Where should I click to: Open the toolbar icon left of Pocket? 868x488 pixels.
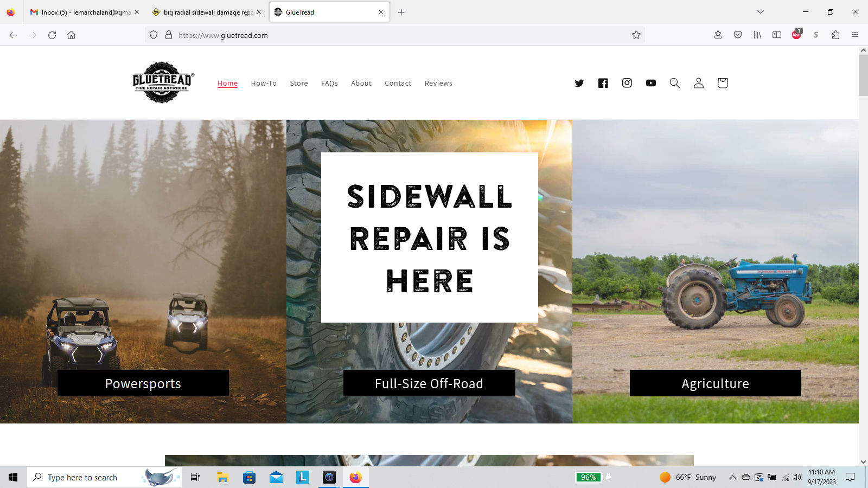[718, 35]
